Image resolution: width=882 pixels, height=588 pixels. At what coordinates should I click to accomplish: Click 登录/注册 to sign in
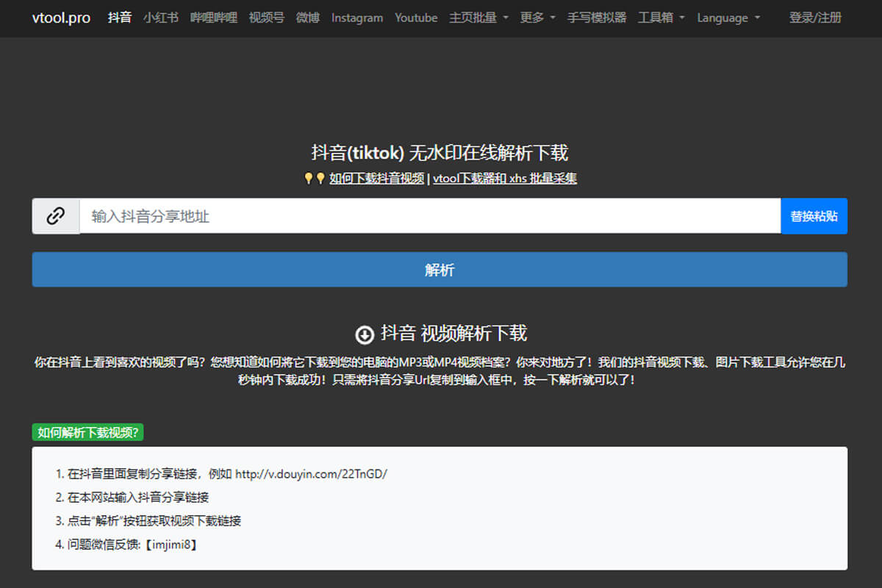815,18
